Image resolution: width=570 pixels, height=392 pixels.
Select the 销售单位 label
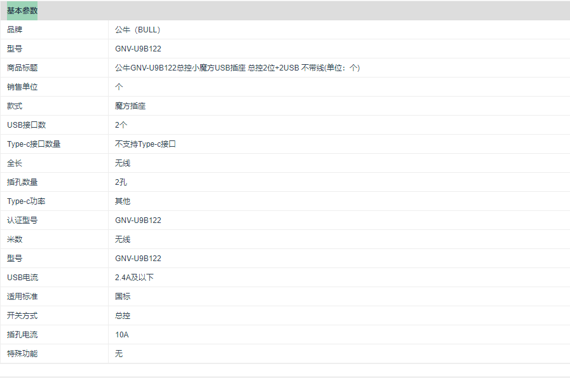click(x=22, y=87)
